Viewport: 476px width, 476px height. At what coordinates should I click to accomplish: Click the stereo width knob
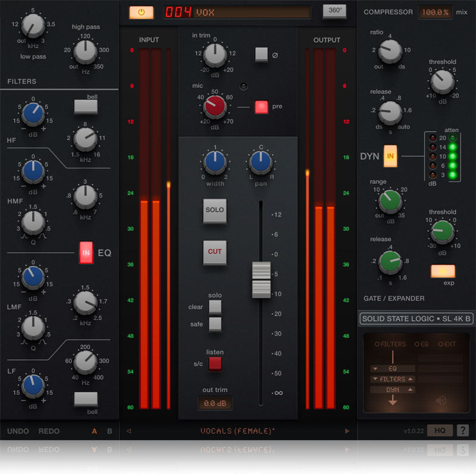point(215,161)
